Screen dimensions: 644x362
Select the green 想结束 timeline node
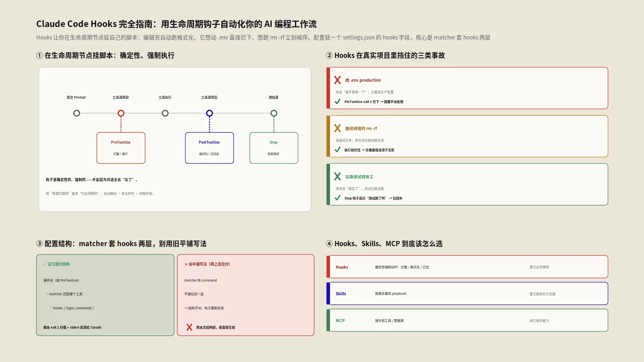click(x=274, y=113)
